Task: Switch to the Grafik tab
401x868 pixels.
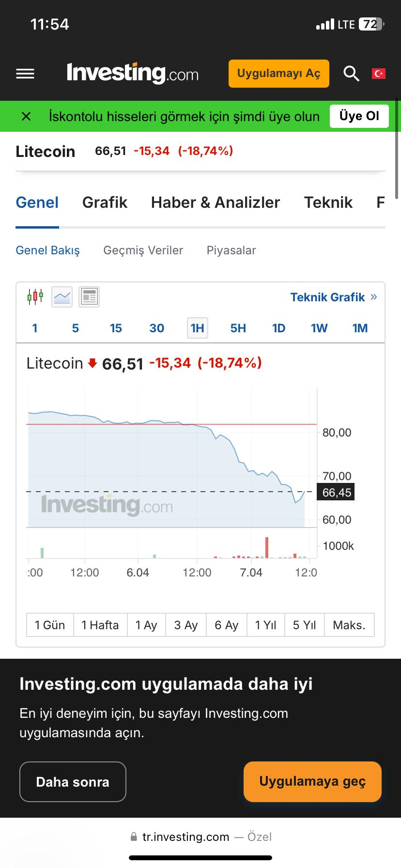Action: pyautogui.click(x=104, y=202)
